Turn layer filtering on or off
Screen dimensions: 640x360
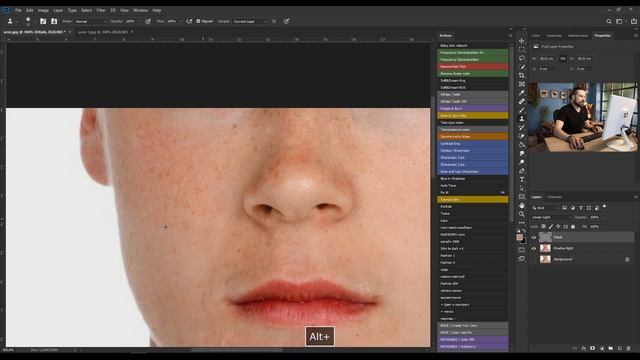pos(604,207)
